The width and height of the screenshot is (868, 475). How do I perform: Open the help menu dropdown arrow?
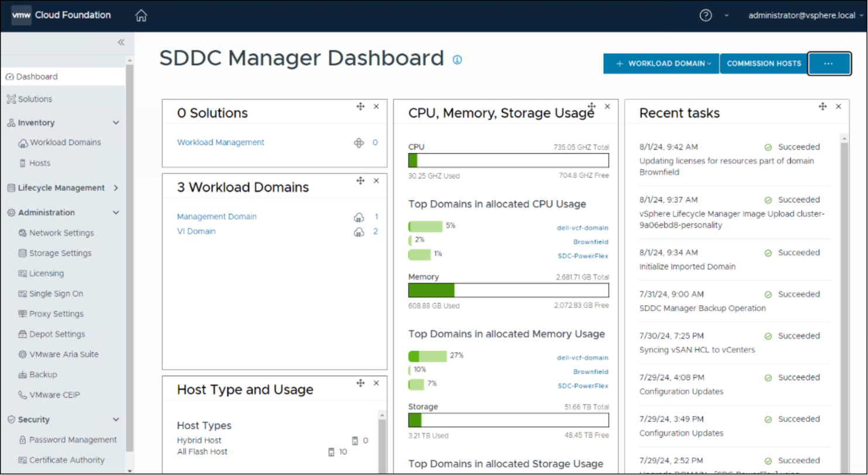pos(726,16)
